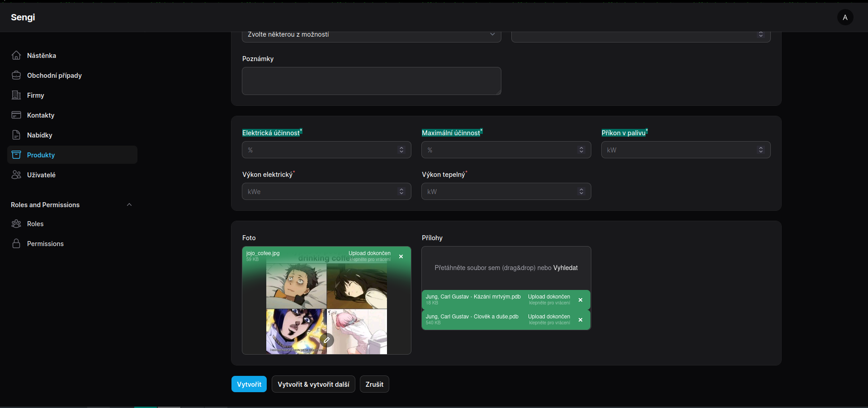This screenshot has width=868, height=408.
Task: Adjust the Výkon tepelný stepper arrows
Action: pyautogui.click(x=581, y=191)
